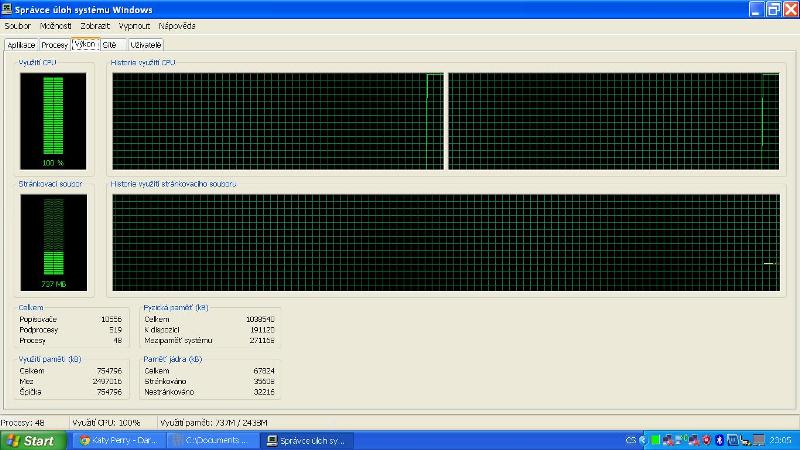Switch to the Procesy tab

55,45
